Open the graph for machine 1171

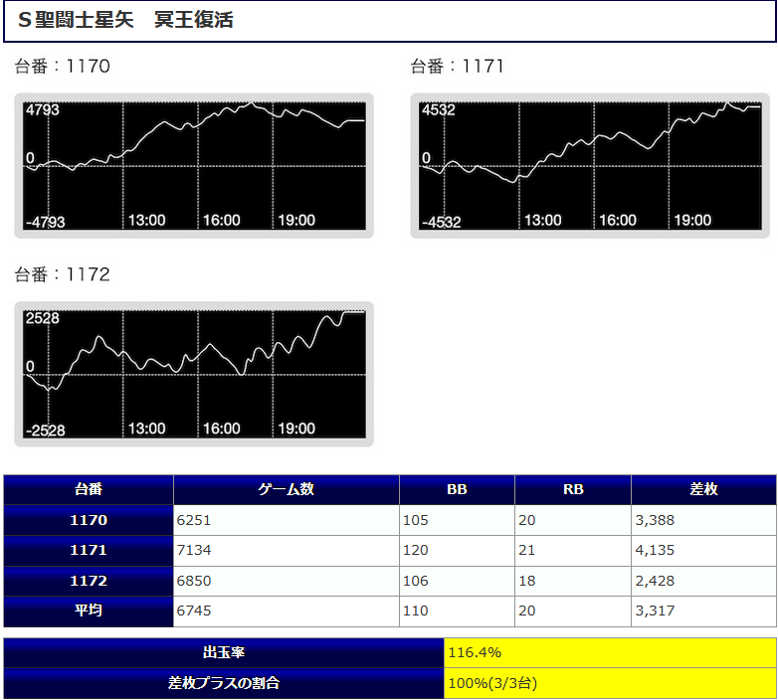click(590, 166)
